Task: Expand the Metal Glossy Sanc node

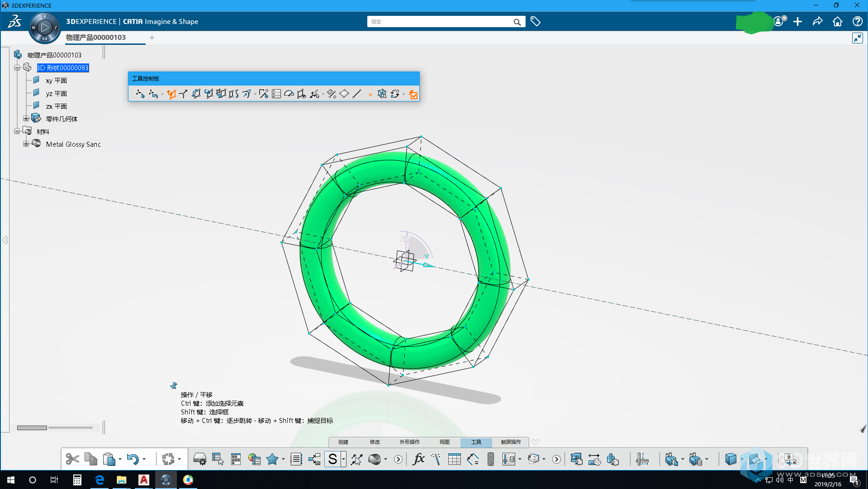Action: coord(26,144)
